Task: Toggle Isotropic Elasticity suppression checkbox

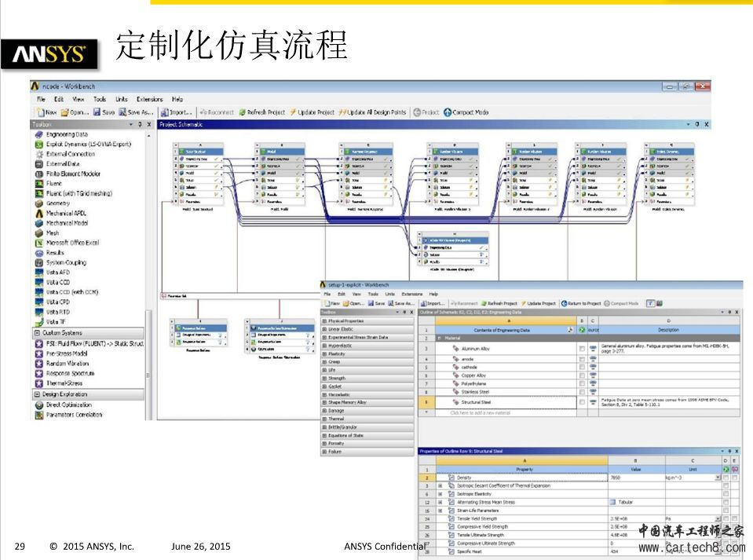Action: click(x=726, y=494)
